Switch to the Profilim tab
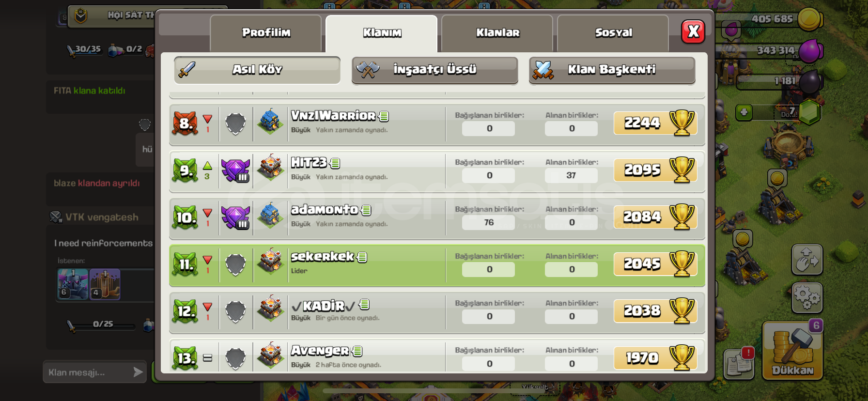 (x=266, y=33)
